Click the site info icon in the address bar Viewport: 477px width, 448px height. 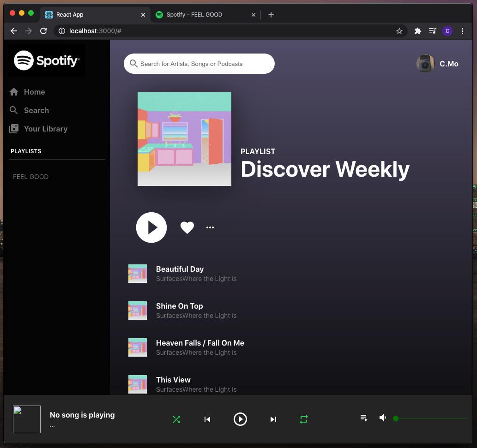[62, 31]
